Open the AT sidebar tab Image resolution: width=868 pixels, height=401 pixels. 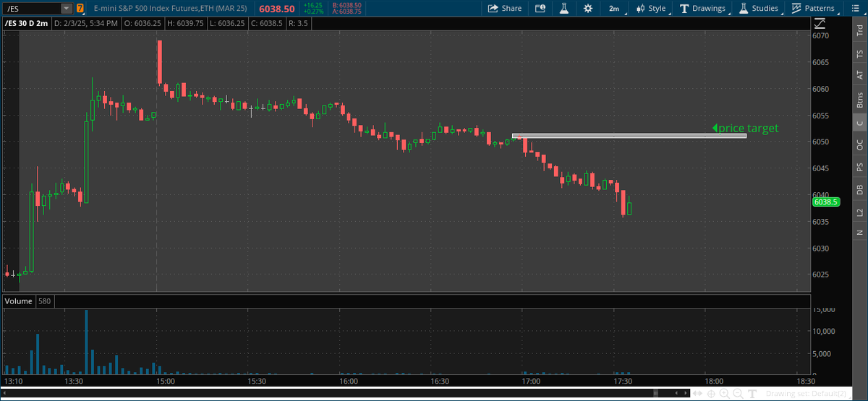tap(860, 74)
